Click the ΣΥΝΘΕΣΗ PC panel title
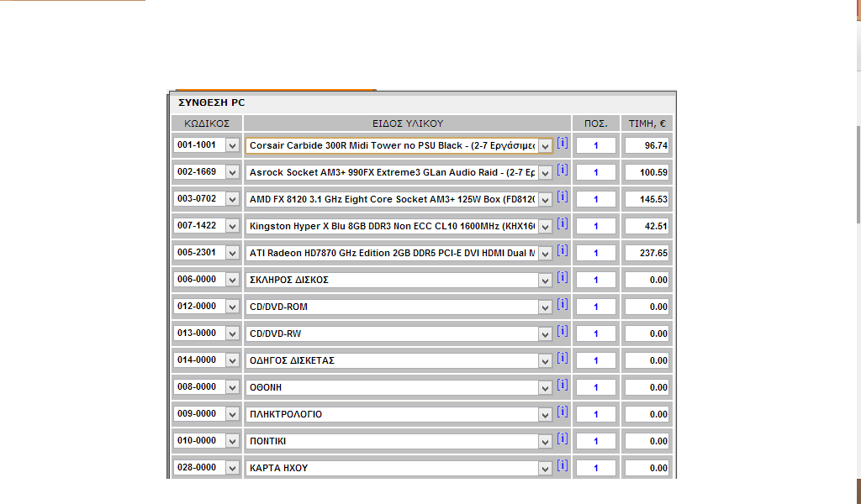This screenshot has height=504, width=861. [x=212, y=102]
